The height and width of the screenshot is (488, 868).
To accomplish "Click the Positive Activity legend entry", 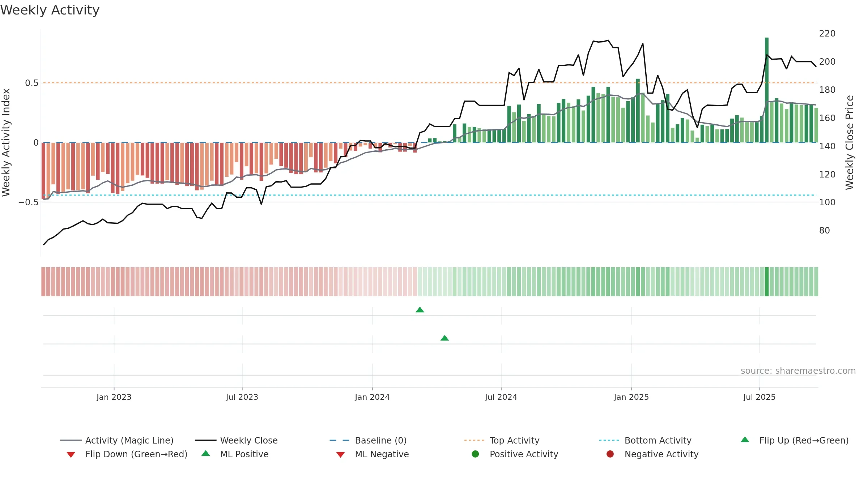I will point(515,454).
